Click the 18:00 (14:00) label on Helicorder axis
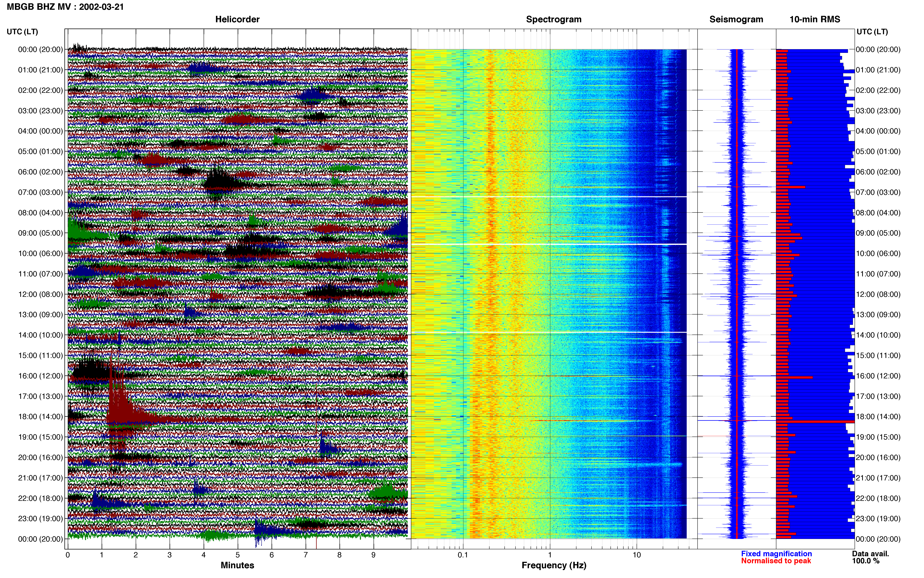The image size is (924, 578). tap(41, 417)
